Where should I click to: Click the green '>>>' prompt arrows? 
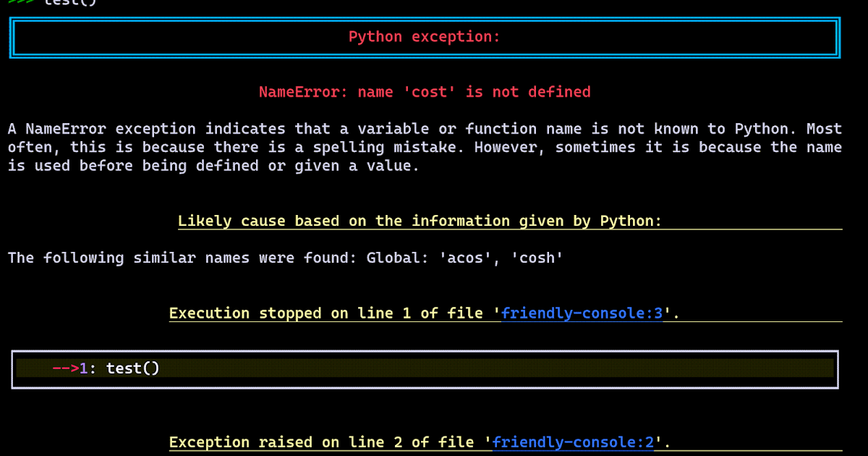[x=20, y=3]
